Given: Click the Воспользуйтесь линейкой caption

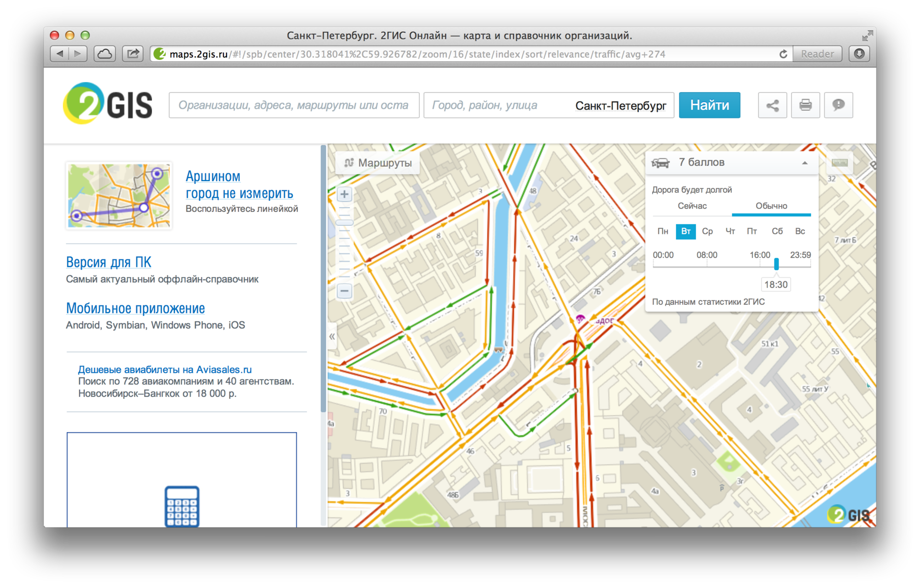Looking at the screenshot, I should 242,209.
